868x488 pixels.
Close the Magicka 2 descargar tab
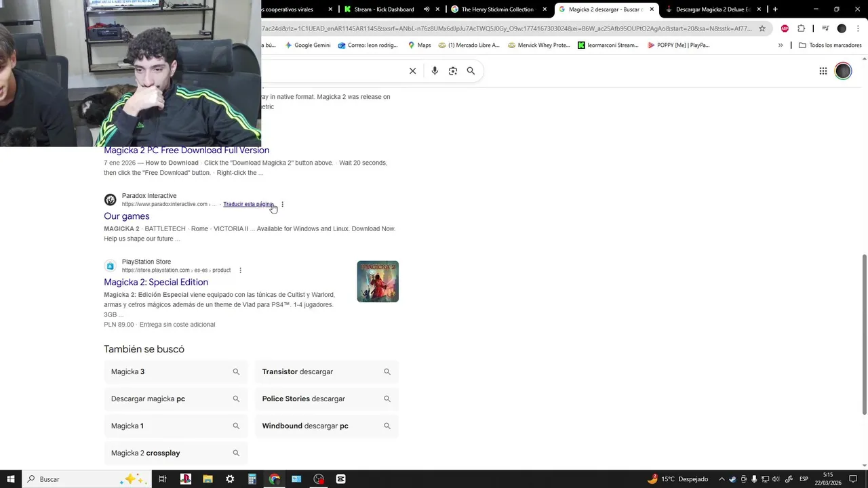[652, 9]
